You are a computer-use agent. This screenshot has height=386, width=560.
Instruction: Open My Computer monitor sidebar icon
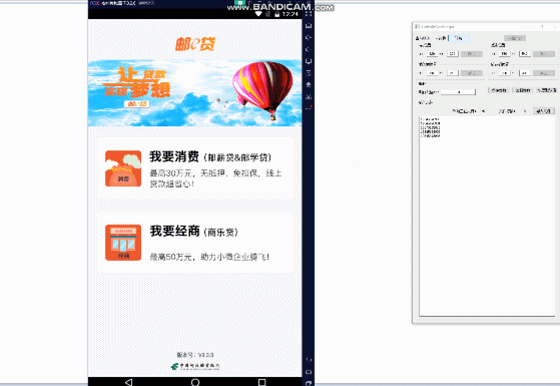[x=309, y=61]
